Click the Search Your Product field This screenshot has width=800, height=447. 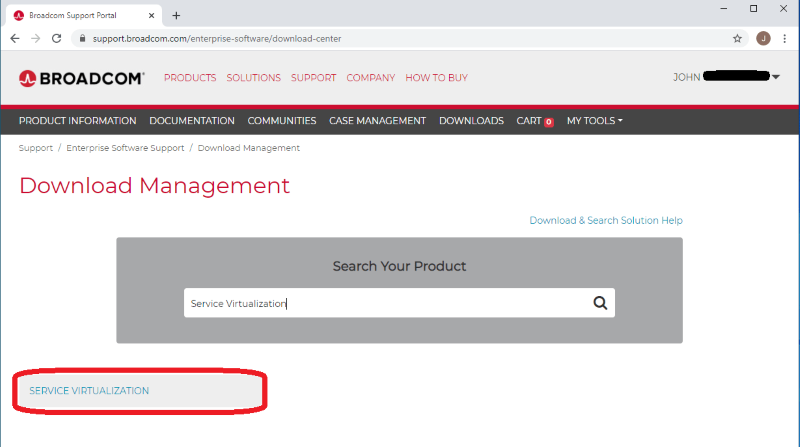[x=385, y=304]
